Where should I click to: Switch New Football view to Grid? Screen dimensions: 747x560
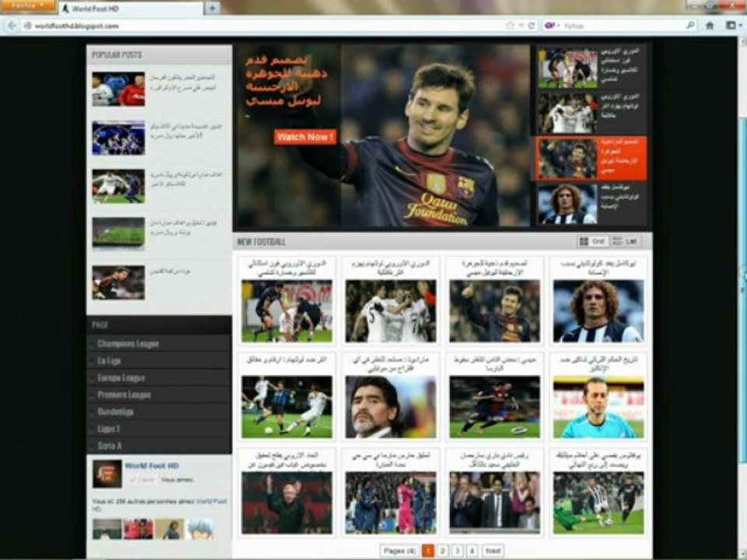(592, 241)
